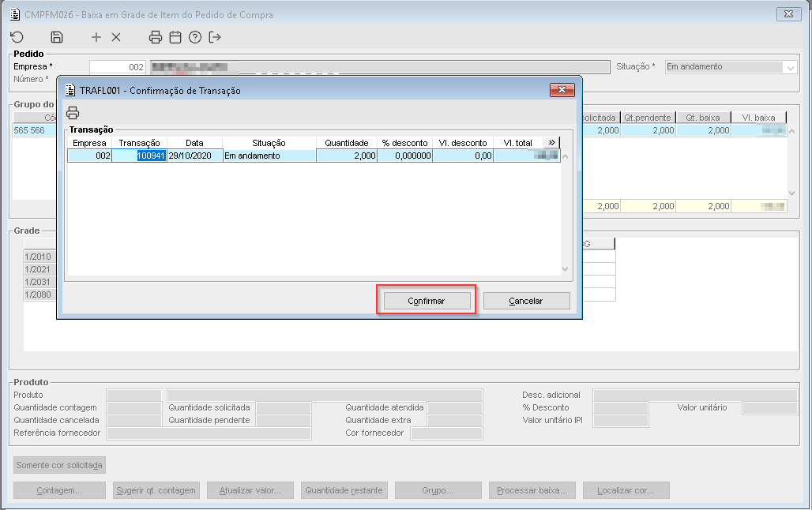
Task: Close the TRAFL001 confirmation dialog
Action: [x=562, y=90]
